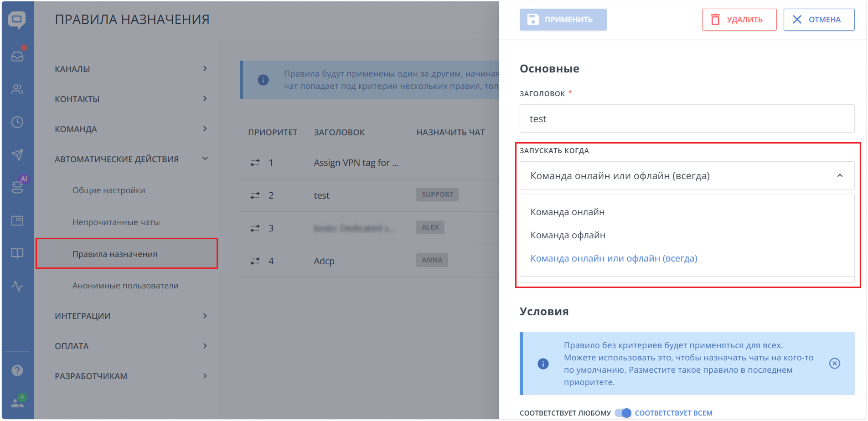
Task: Open the knowledge base book icon
Action: [x=17, y=253]
